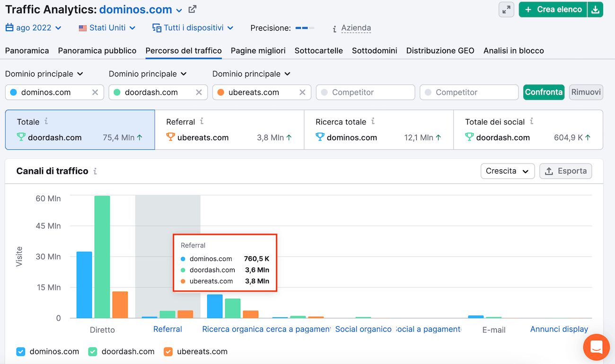The height and width of the screenshot is (364, 615).
Task: Click blue trophy icon in Ricerca totale card
Action: [320, 137]
